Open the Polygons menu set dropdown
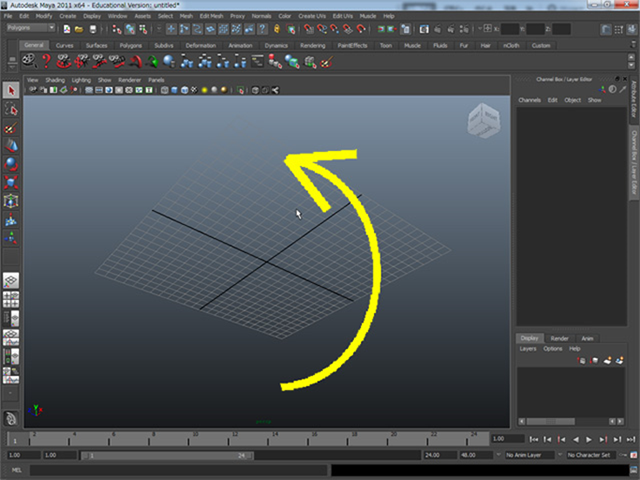Viewport: 640px width, 480px height. click(x=31, y=28)
